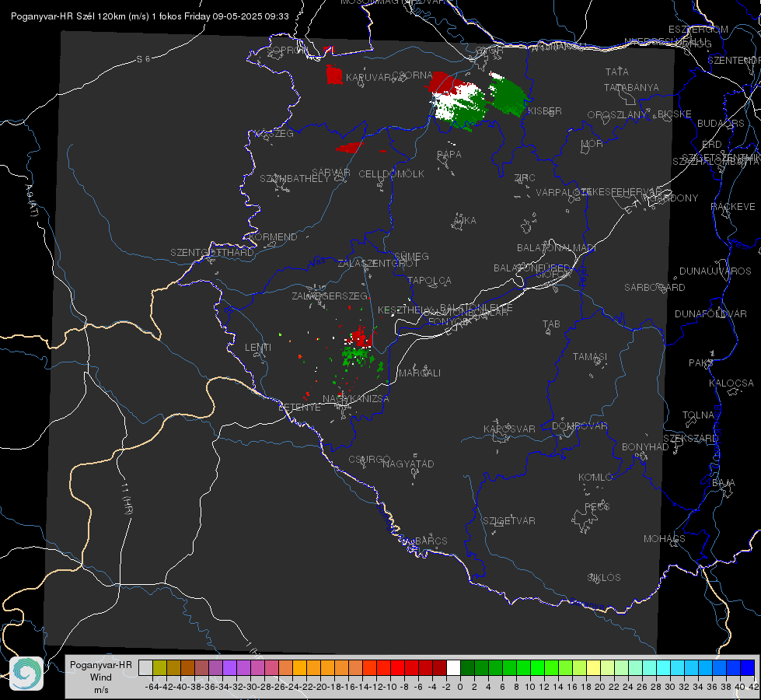Select the RÁCKEVE label
This screenshot has width=761, height=700.
(x=733, y=207)
